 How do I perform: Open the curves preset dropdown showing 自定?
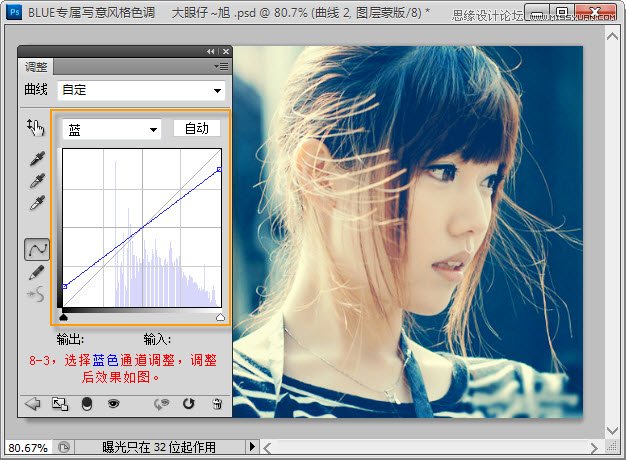coord(141,90)
